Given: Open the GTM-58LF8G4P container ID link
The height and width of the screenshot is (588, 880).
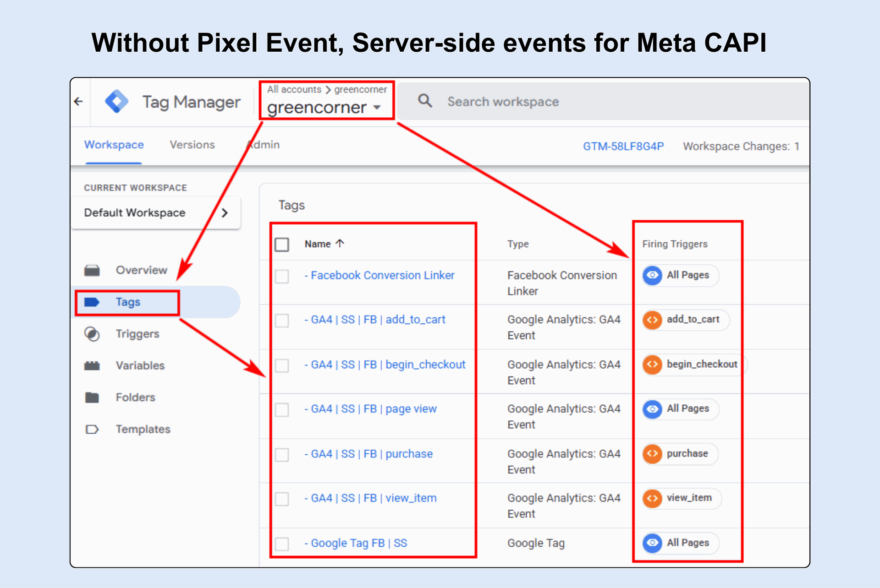Looking at the screenshot, I should (x=623, y=147).
